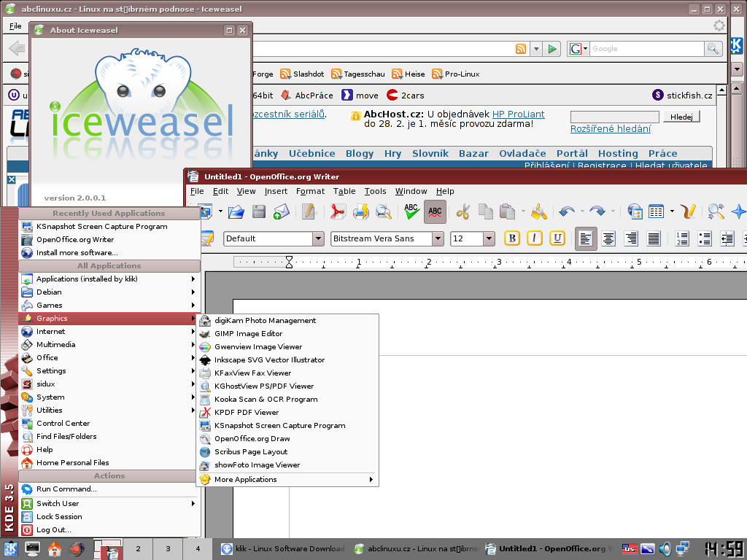The height and width of the screenshot is (560, 747).
Task: Open the Bitstream Vera Sans font dropdown
Action: tap(438, 238)
